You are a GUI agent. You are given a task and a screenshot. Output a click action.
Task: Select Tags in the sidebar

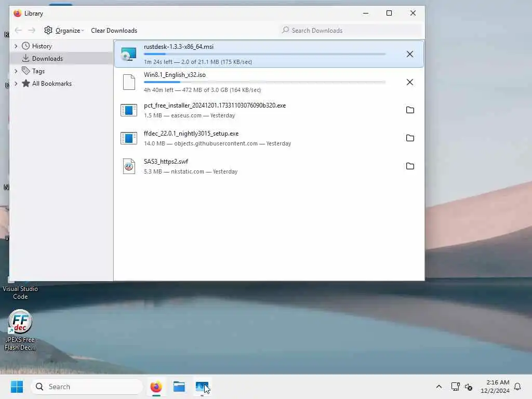38,71
